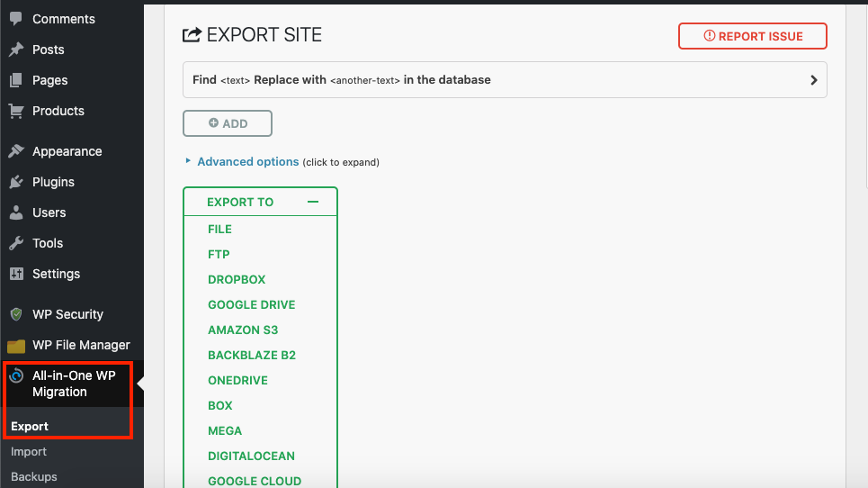Click the ADD button
This screenshot has height=488, width=868.
coord(228,123)
